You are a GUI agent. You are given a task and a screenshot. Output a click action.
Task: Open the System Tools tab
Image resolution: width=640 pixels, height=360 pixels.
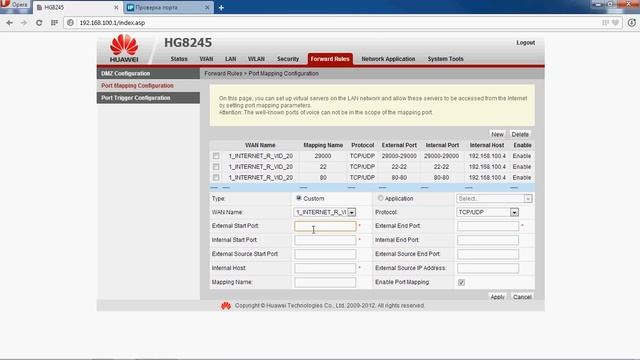(x=445, y=59)
